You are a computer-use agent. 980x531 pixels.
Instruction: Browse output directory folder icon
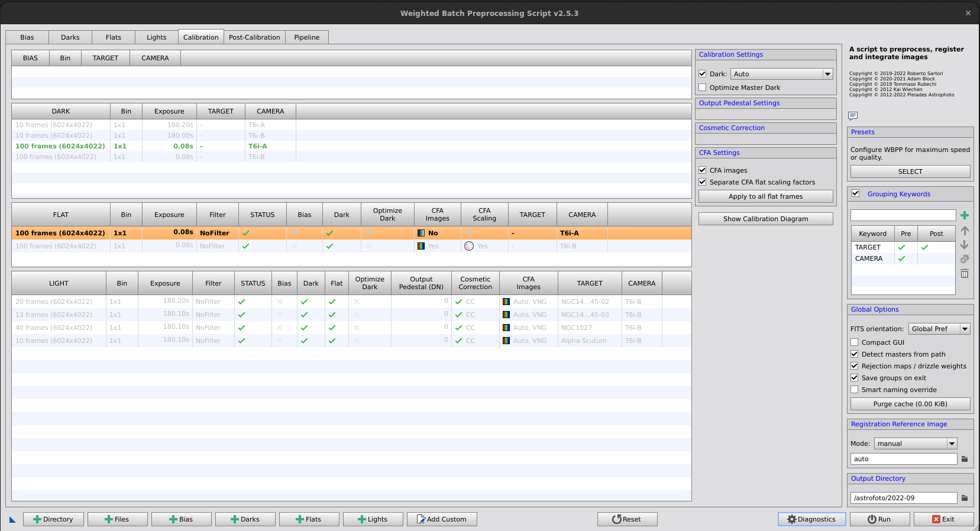[965, 498]
